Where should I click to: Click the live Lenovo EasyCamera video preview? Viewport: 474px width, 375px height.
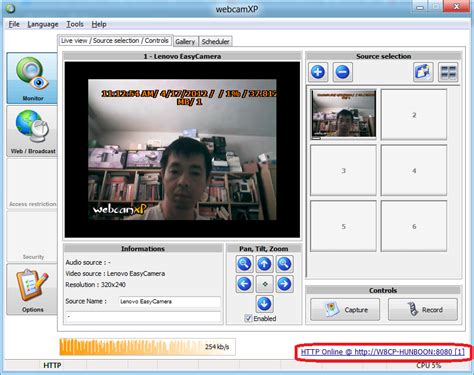[182, 150]
